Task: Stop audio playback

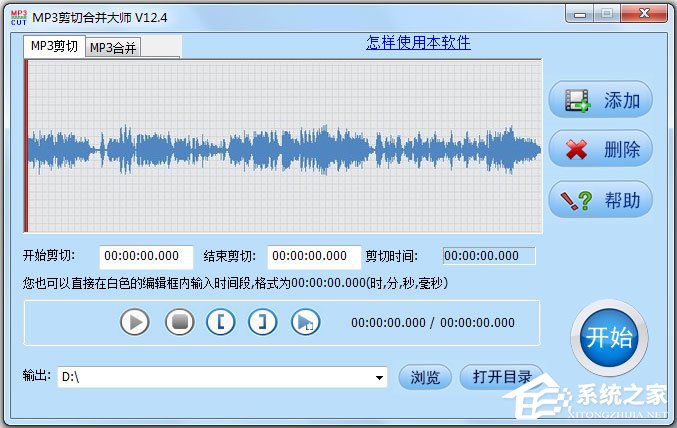Action: (x=180, y=322)
